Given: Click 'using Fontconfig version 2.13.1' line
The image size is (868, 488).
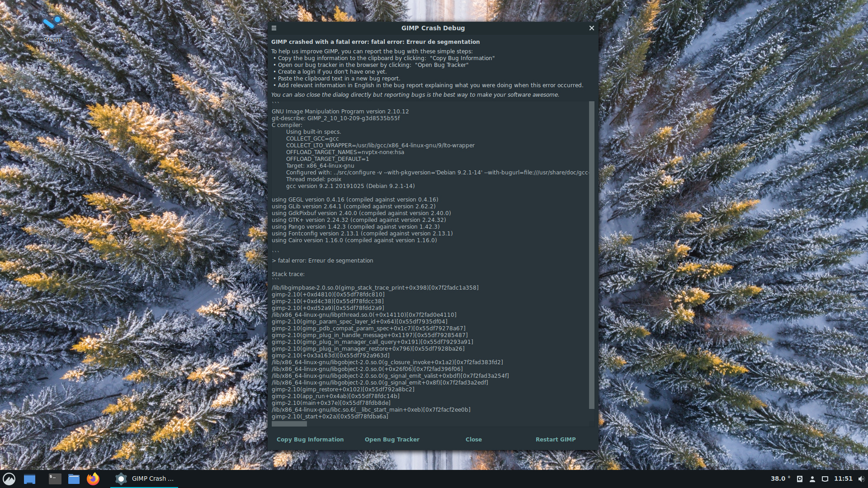Looking at the screenshot, I should [362, 234].
